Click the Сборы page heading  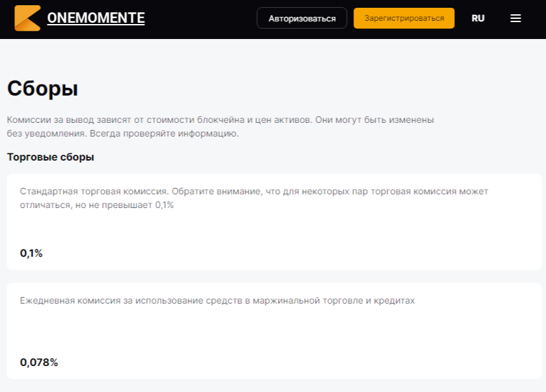click(42, 88)
